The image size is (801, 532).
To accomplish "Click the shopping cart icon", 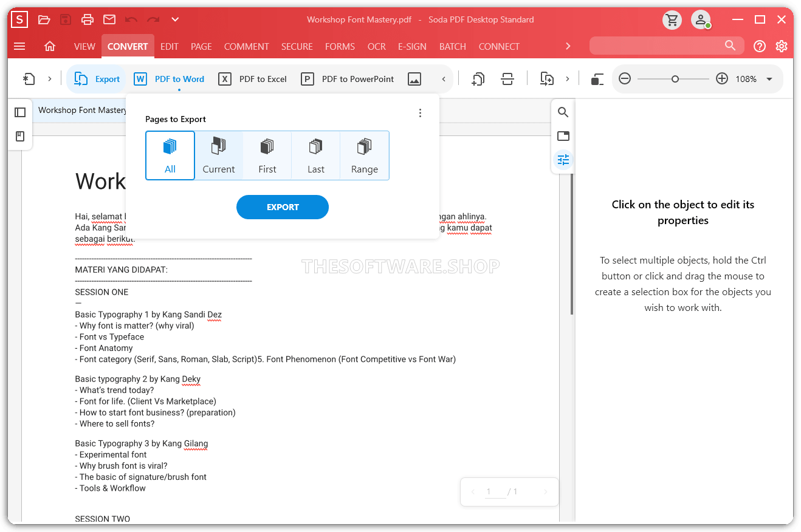I will click(672, 20).
